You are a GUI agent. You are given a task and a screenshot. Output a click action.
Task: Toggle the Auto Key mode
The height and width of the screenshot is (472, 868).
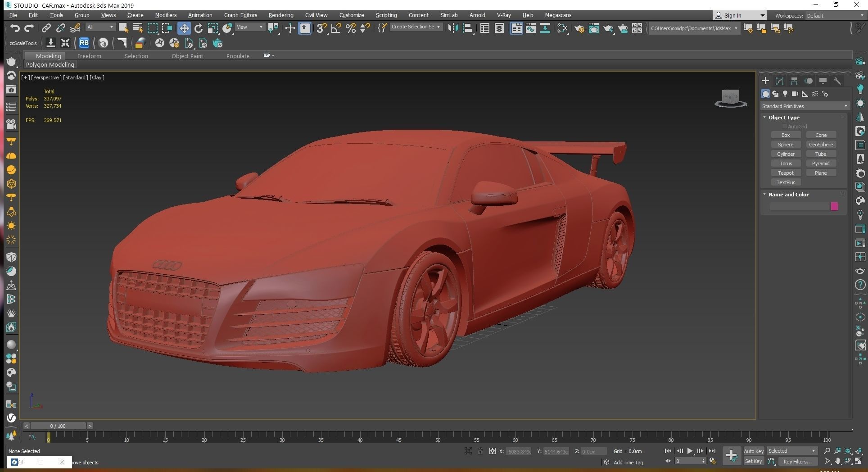754,451
